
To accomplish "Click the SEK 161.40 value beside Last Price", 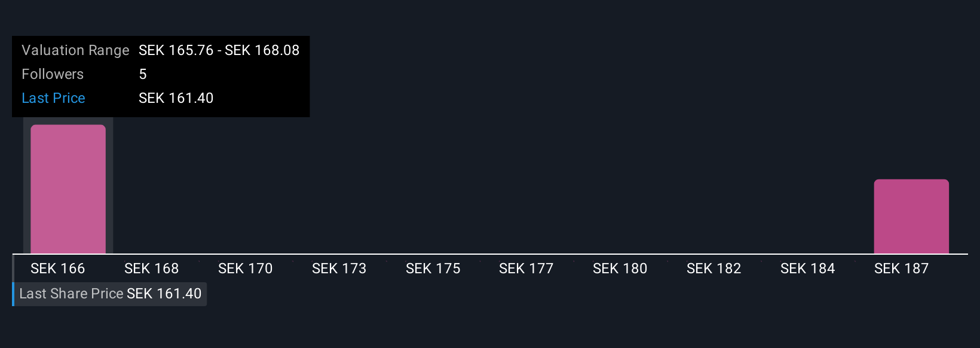I will 176,98.
